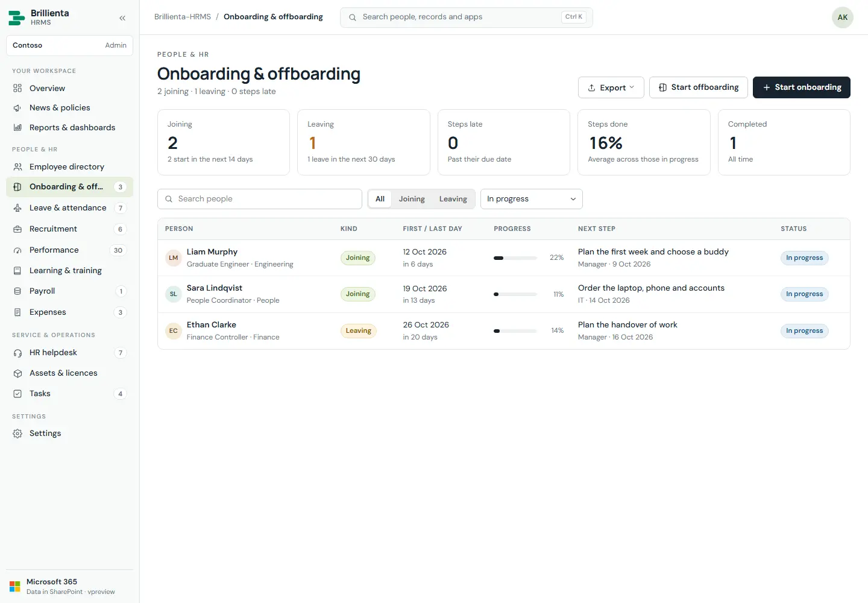Click Liam Murphy's 22% progress bar
This screenshot has width=868, height=603.
click(x=515, y=258)
